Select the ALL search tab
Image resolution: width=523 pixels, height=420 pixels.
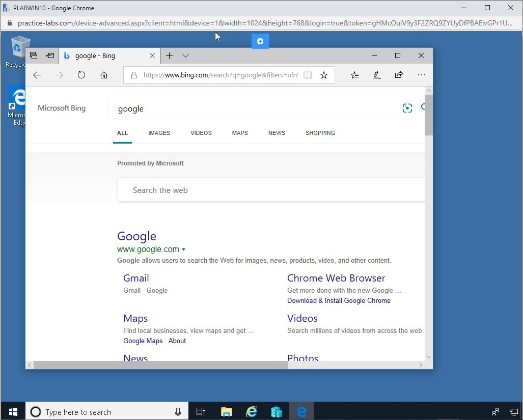(x=122, y=133)
